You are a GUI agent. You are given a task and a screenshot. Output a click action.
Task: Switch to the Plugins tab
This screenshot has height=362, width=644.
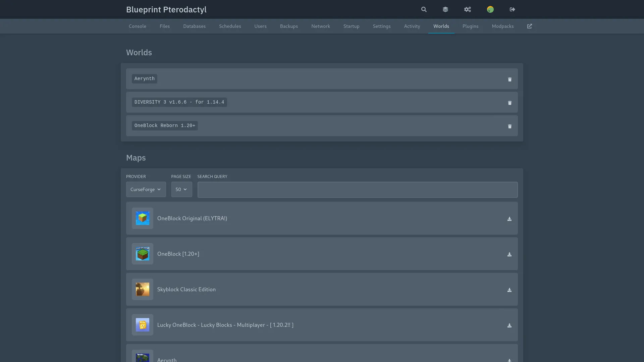pyautogui.click(x=470, y=26)
